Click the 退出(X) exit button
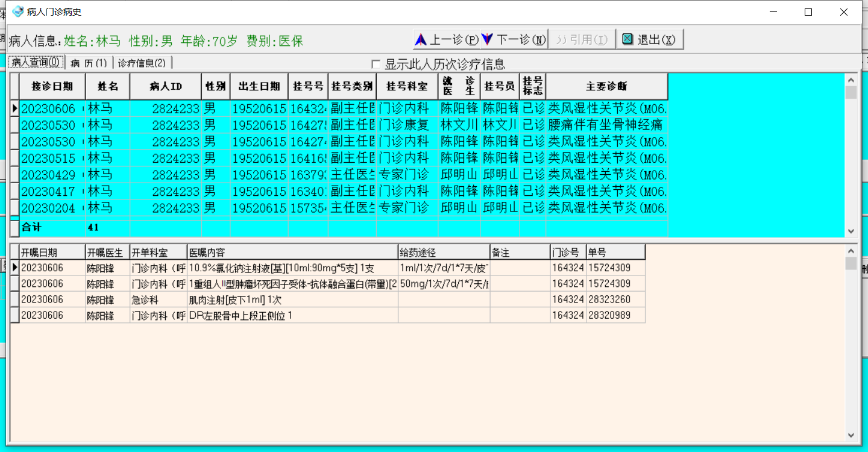 [649, 40]
